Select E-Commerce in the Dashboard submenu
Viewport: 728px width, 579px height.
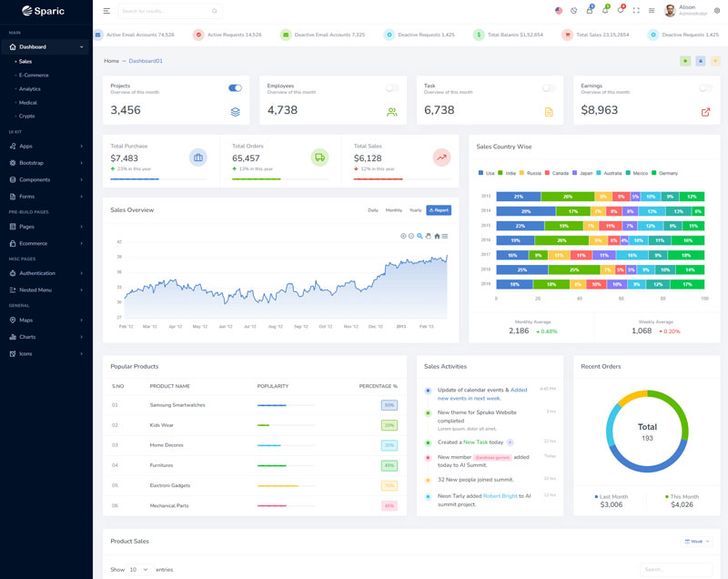point(34,75)
